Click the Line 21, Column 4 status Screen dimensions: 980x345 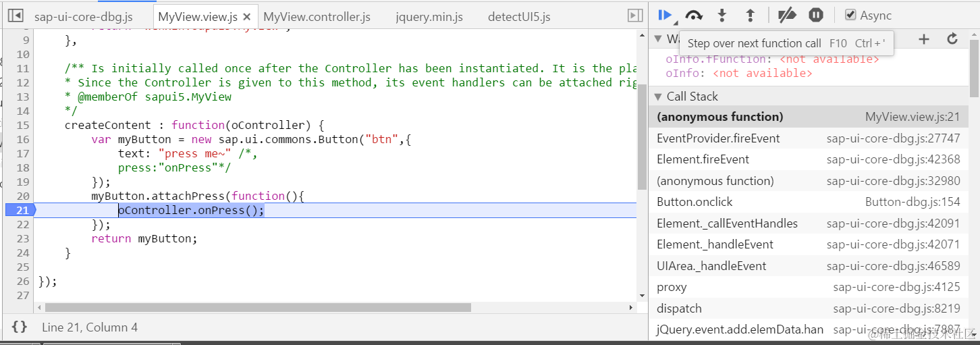point(90,327)
